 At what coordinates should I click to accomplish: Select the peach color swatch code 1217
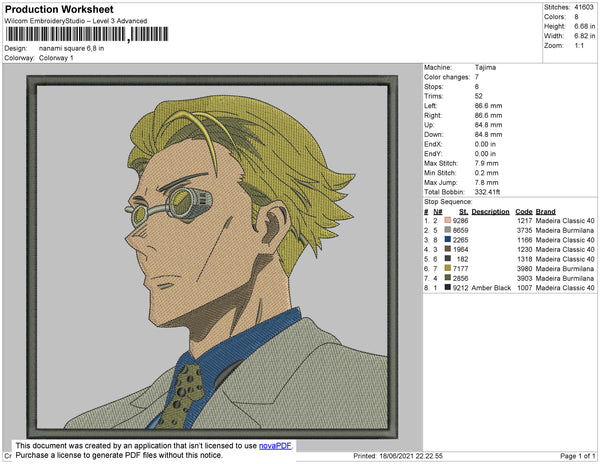[x=448, y=221]
